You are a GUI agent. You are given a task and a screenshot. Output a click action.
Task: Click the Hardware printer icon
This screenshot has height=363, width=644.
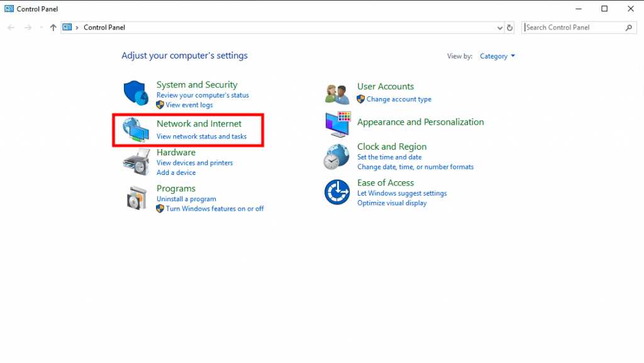tap(135, 162)
